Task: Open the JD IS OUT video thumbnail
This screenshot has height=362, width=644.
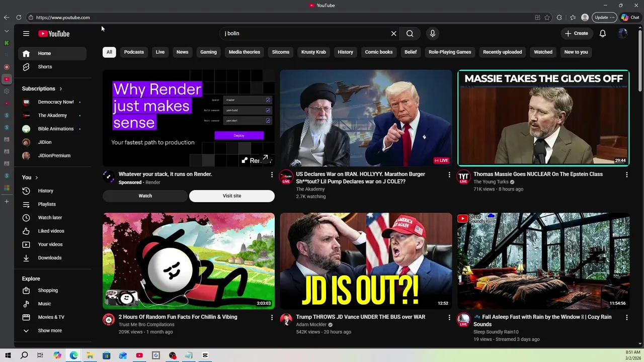Action: click(366, 261)
